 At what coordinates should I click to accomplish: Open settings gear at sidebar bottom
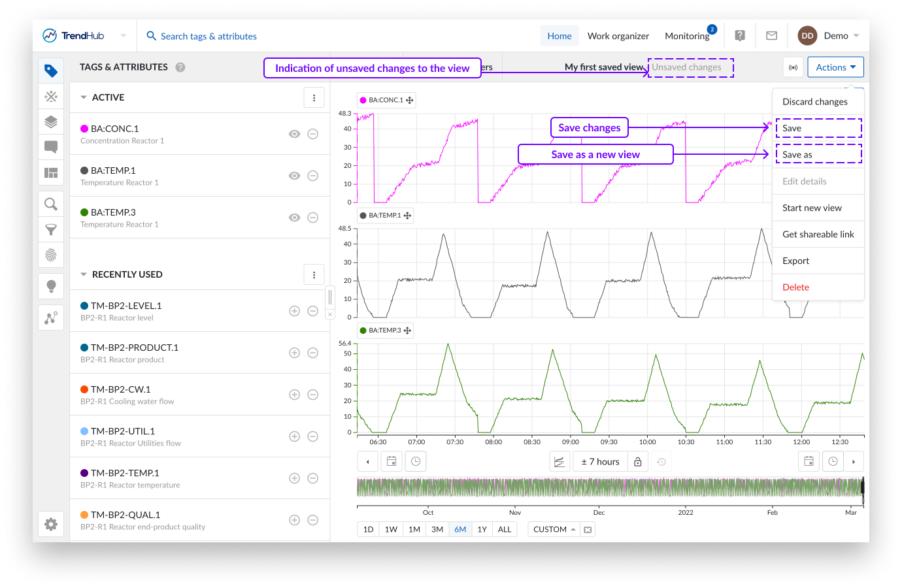pos(51,524)
